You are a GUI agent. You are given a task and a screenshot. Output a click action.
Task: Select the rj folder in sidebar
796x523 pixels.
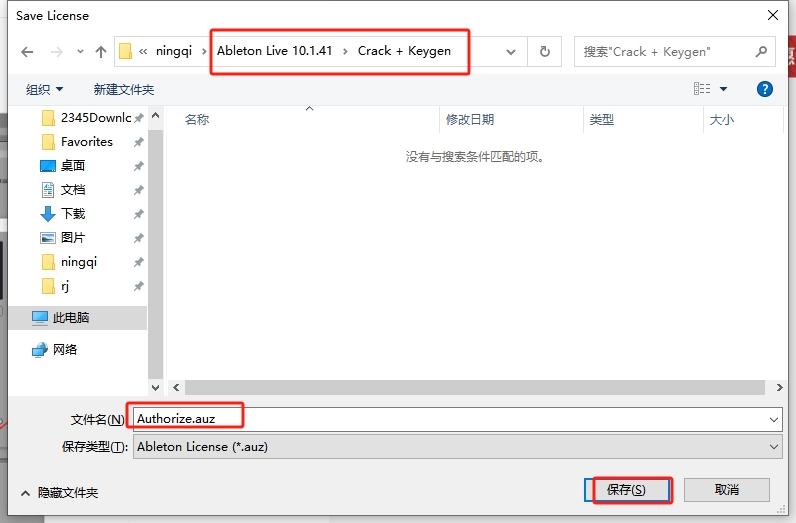[x=55, y=286]
